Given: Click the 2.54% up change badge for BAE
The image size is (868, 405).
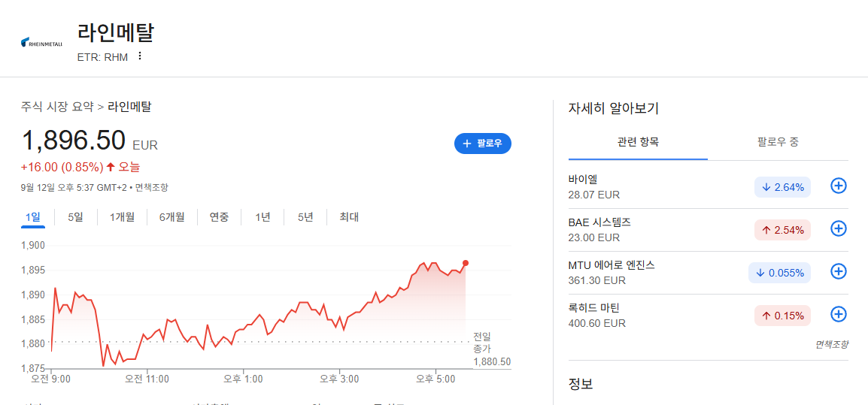Looking at the screenshot, I should 782,230.
